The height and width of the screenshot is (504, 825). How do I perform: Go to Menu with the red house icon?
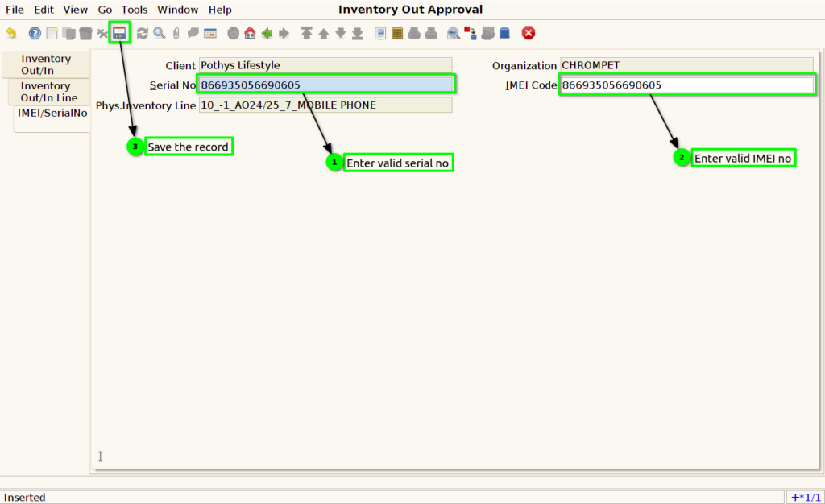click(250, 33)
